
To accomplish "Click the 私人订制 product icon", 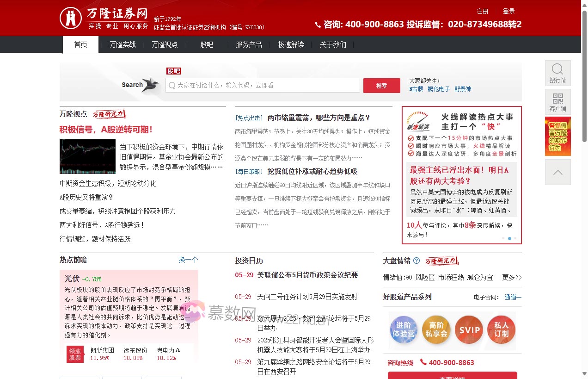I will pyautogui.click(x=501, y=329).
